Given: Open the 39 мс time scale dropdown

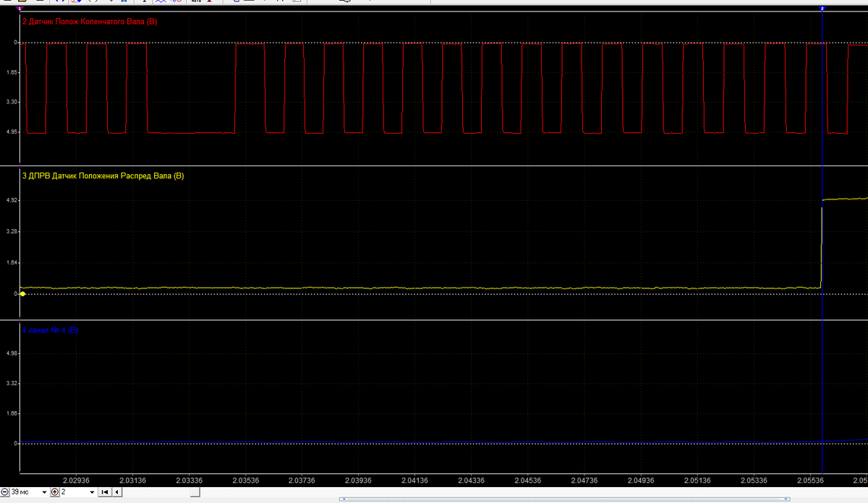Looking at the screenshot, I should coord(46,492).
